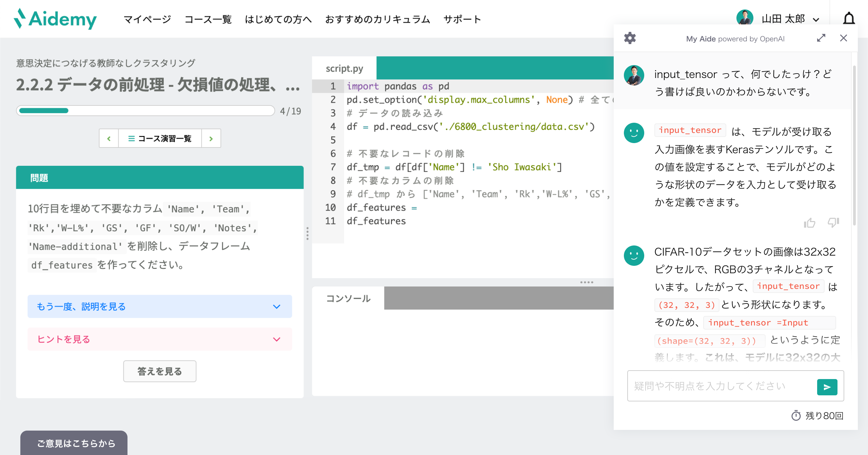This screenshot has width=868, height=455.
Task: Send message with paper plane button
Action: coord(827,387)
